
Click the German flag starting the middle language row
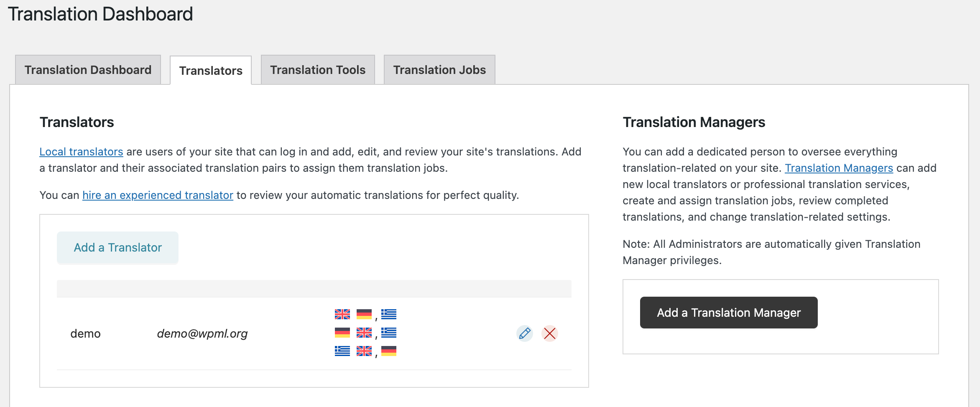point(342,333)
